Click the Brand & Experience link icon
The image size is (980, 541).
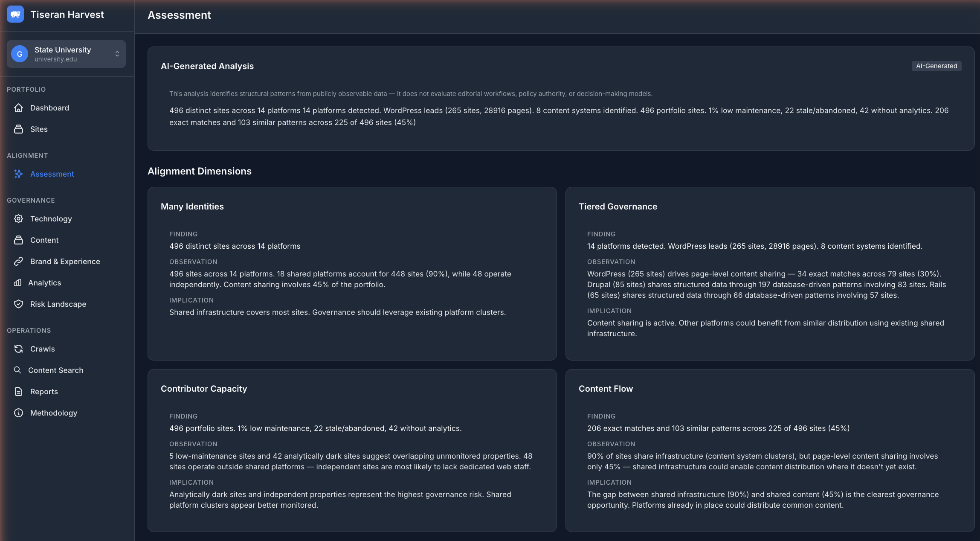(19, 261)
